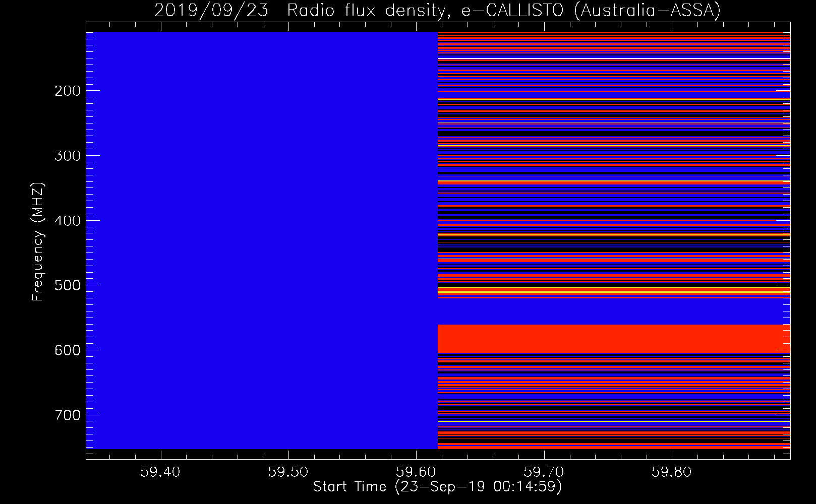The width and height of the screenshot is (816, 504).
Task: Click the 400 frequency tick label
Action: (x=68, y=221)
